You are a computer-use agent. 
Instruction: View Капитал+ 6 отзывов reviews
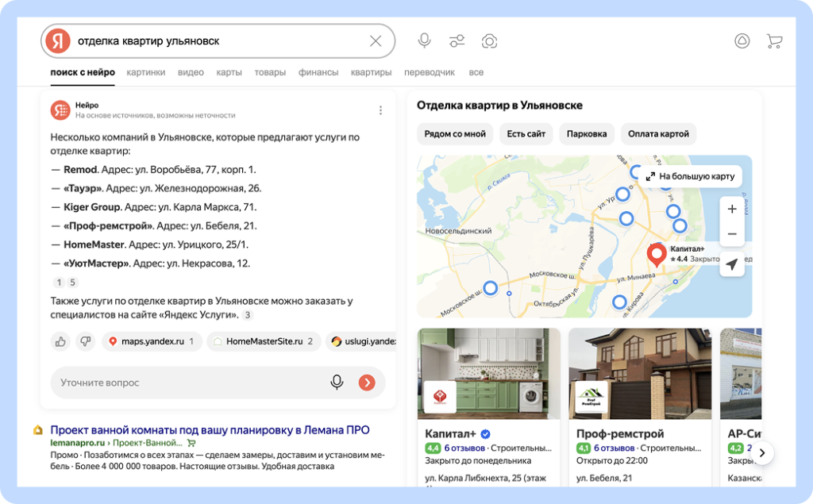(464, 448)
